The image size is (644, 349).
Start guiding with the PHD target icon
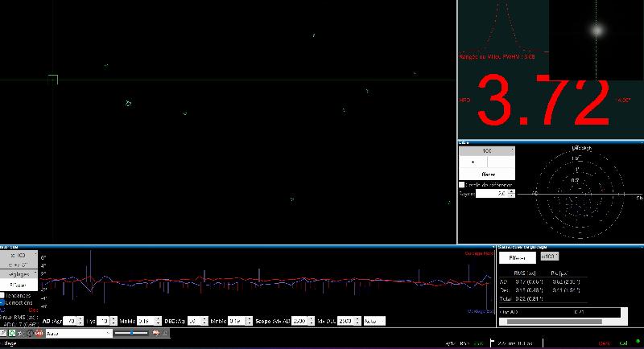(x=30, y=333)
